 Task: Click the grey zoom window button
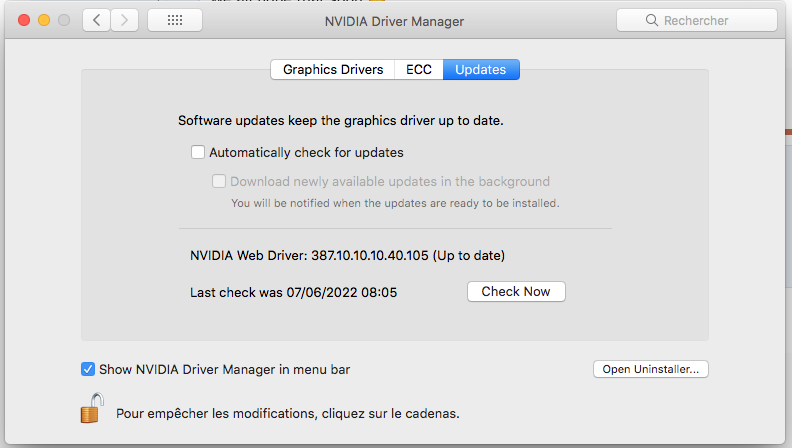point(64,20)
